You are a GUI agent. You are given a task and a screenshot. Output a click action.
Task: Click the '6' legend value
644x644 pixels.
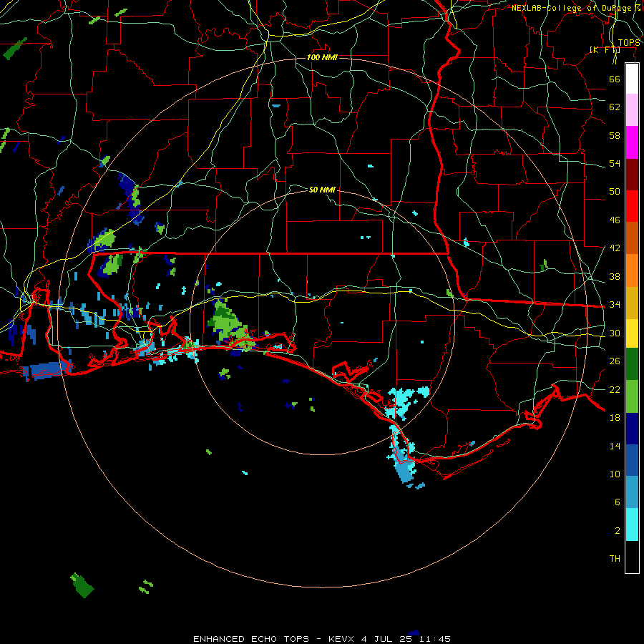(618, 502)
